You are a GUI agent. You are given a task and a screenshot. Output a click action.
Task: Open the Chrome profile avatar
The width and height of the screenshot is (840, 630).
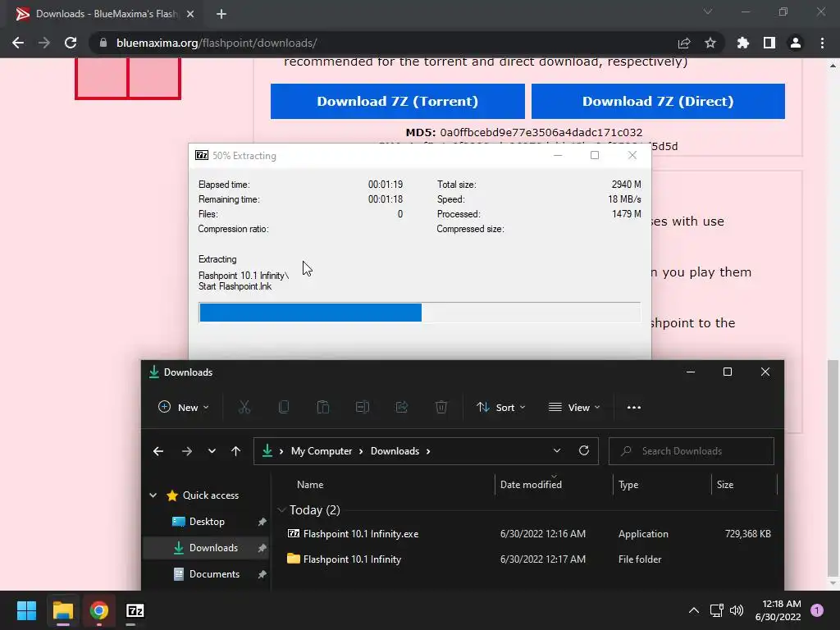point(796,43)
